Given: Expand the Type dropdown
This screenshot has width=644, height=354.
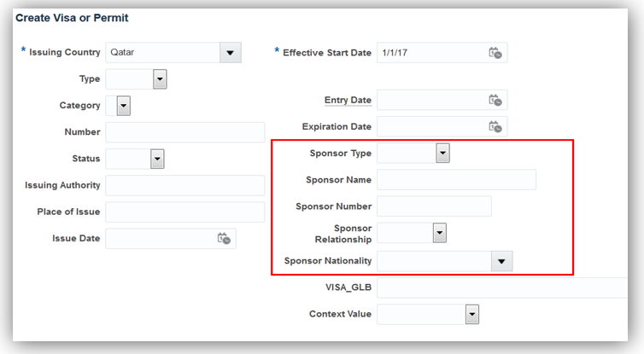Looking at the screenshot, I should pos(160,79).
